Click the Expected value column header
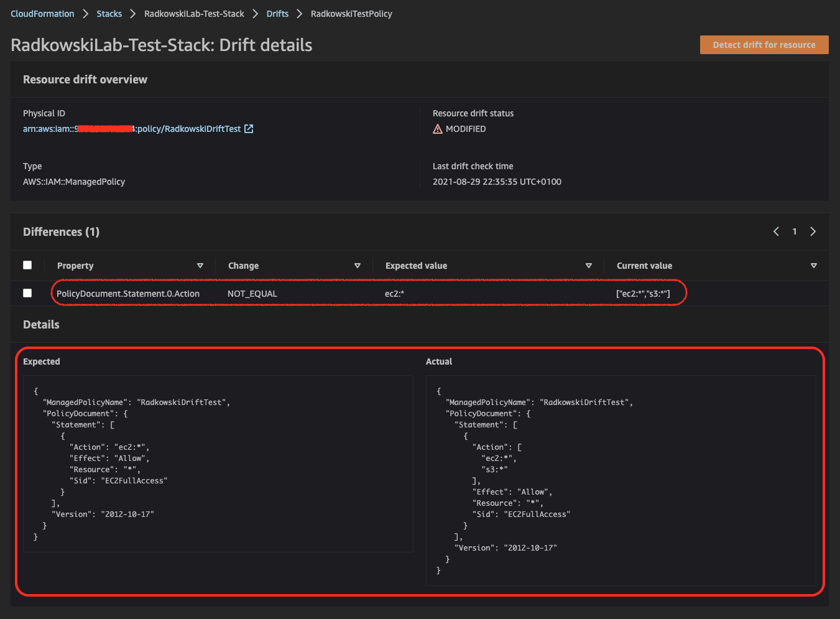This screenshot has height=619, width=840. pyautogui.click(x=416, y=266)
